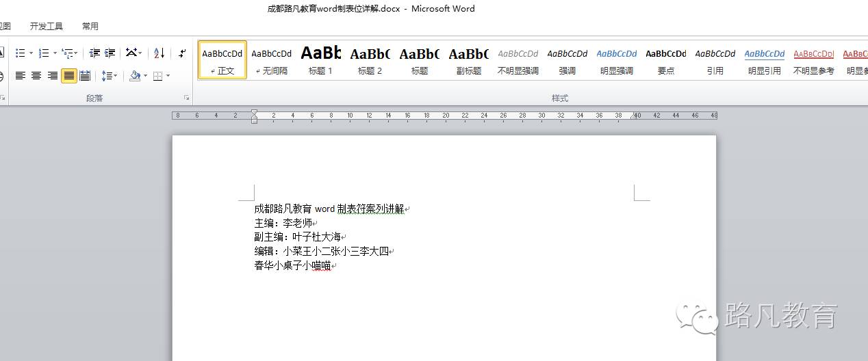Click the show paragraph marks icon

182,53
